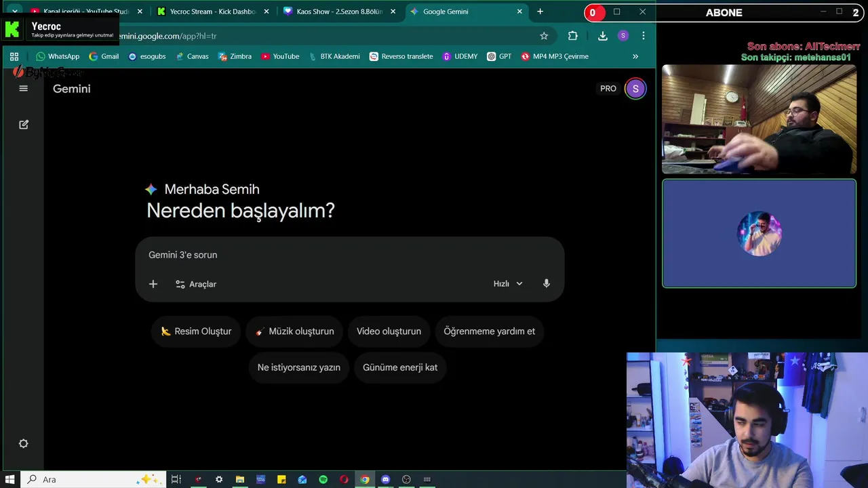Open the Google account avatar S in Gemini
Image resolution: width=868 pixels, height=488 pixels.
coord(635,89)
